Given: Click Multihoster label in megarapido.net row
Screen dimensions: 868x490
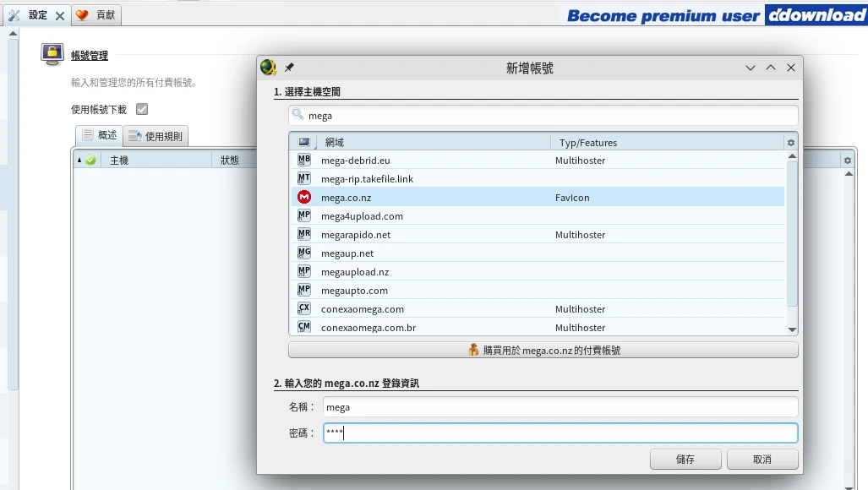Looking at the screenshot, I should pyautogui.click(x=580, y=235).
